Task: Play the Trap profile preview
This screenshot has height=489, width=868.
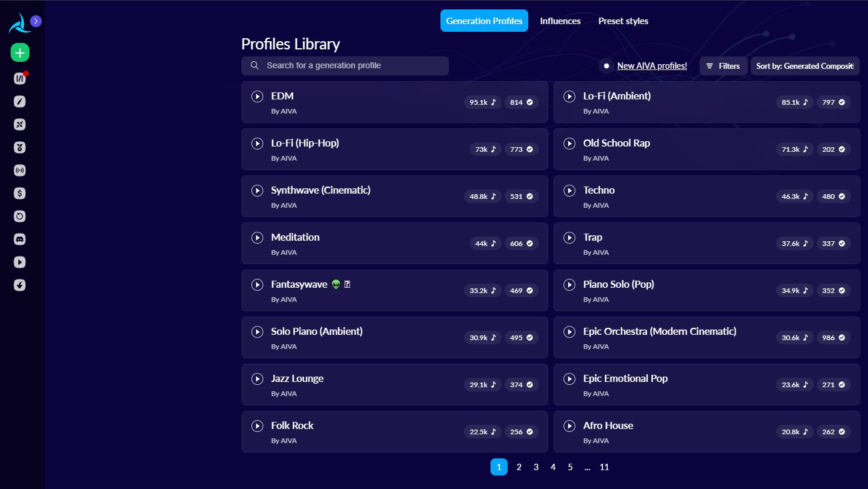Action: click(569, 238)
